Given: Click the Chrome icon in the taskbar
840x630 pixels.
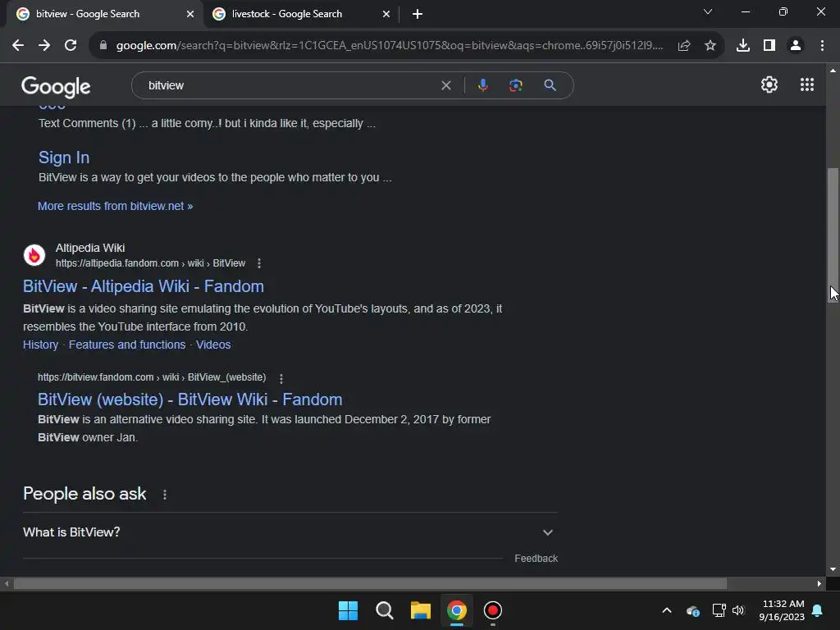Looking at the screenshot, I should point(457,610).
